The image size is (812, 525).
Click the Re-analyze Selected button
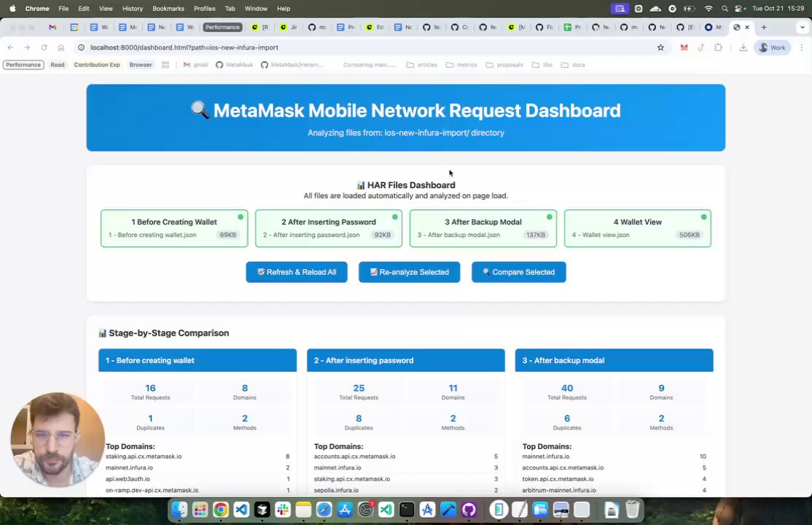pos(409,272)
